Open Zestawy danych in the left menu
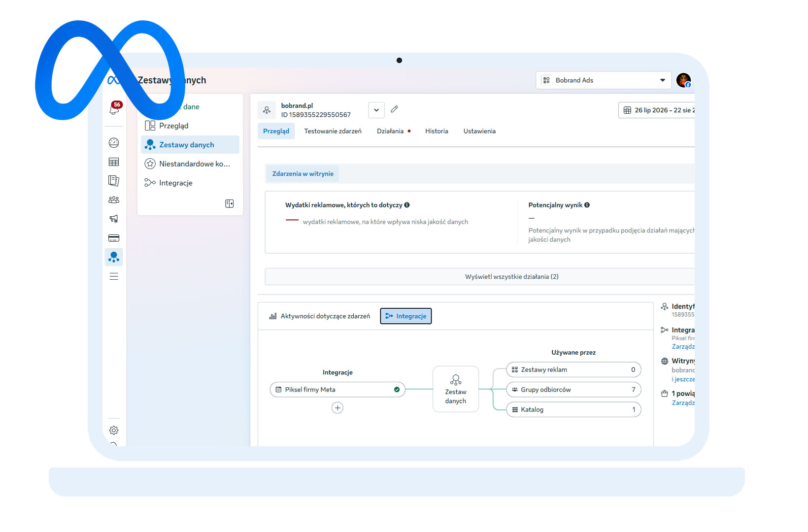The image size is (808, 532). (x=190, y=145)
